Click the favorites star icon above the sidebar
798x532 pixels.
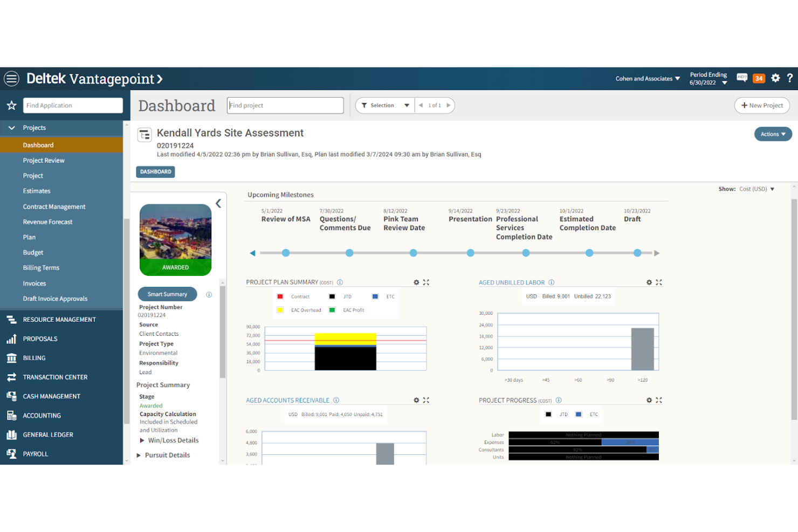click(x=11, y=105)
